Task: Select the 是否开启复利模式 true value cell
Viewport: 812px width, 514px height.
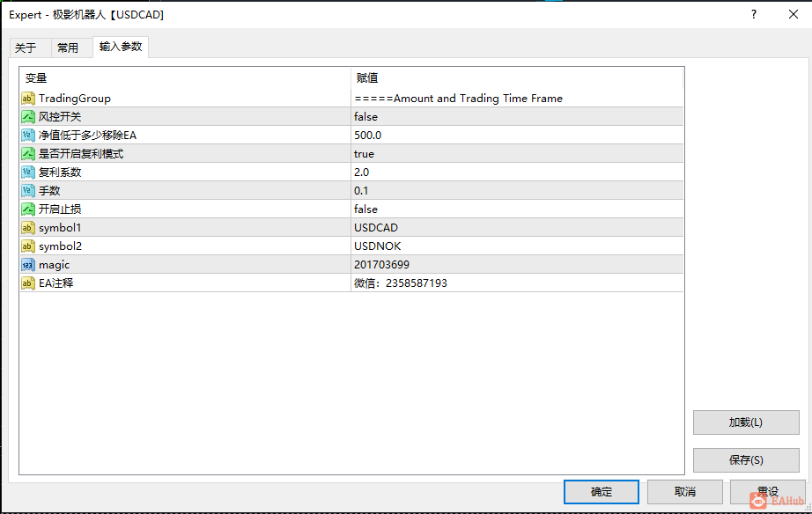Action: click(x=516, y=154)
